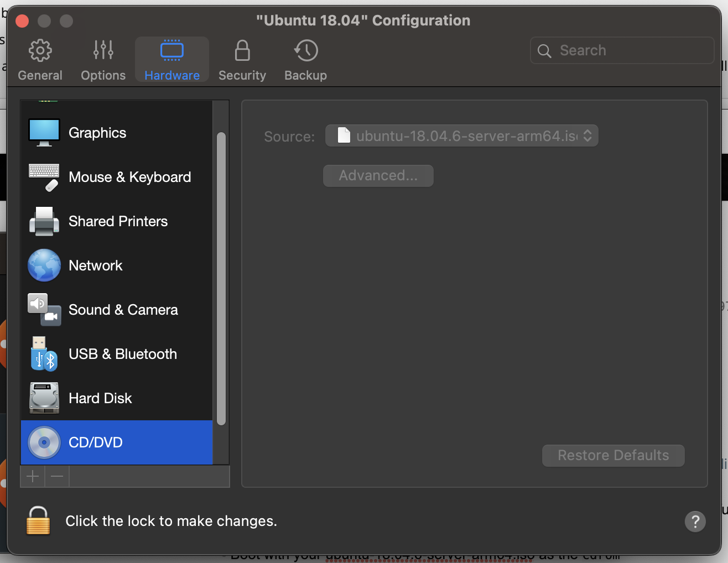This screenshot has height=563, width=728.
Task: Click the Shared Printers printer icon
Action: pos(44,221)
